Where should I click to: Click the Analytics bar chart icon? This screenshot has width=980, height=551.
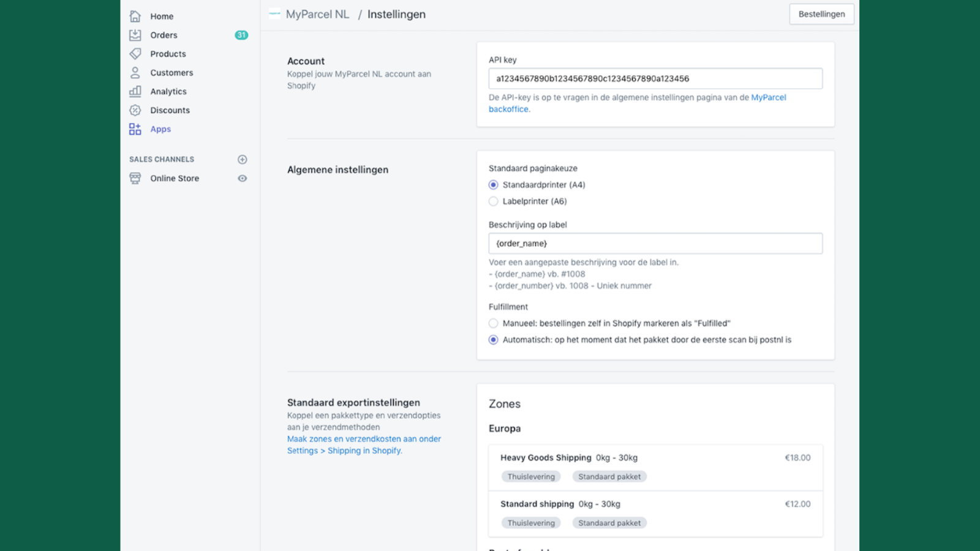[x=135, y=91]
